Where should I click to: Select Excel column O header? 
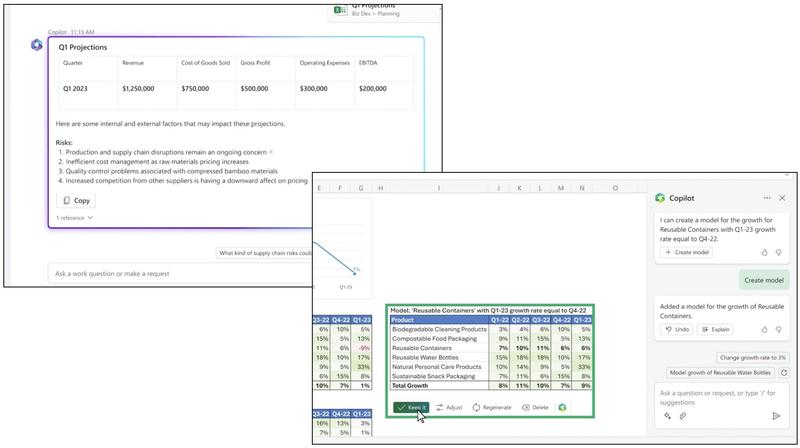[615, 188]
